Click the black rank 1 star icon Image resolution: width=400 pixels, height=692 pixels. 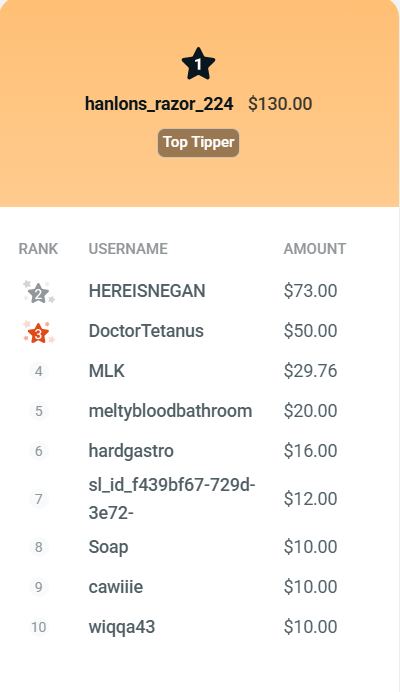point(198,64)
